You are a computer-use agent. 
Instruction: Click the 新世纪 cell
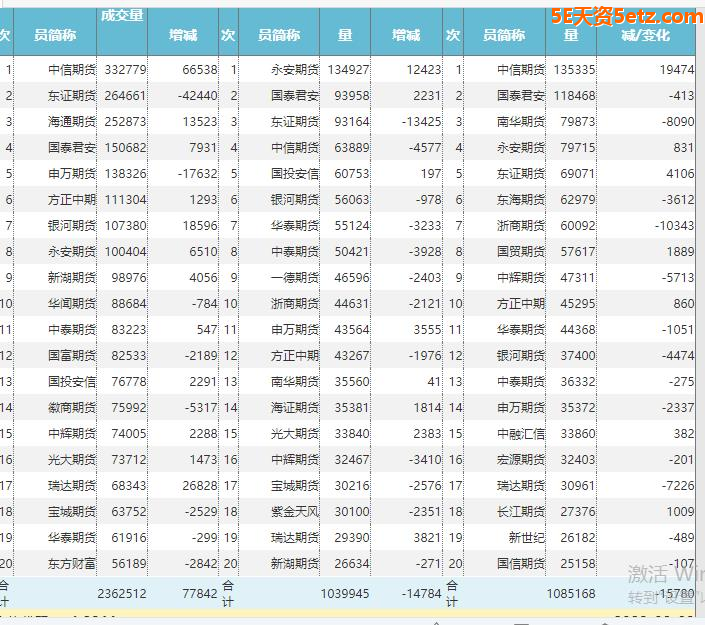pos(527,538)
